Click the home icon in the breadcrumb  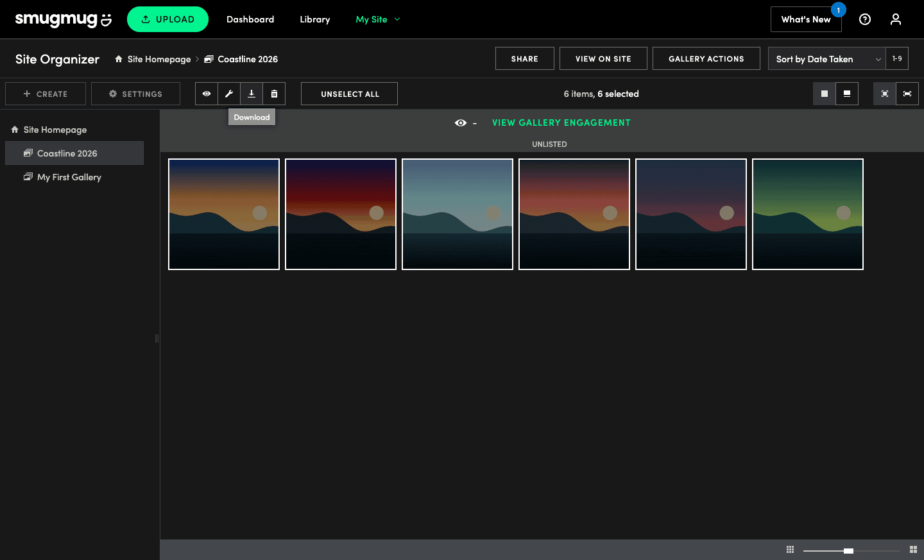coord(119,59)
